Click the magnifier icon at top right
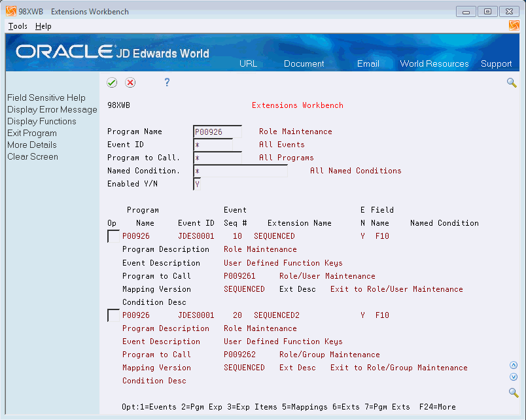The image size is (526, 420). coord(512,82)
